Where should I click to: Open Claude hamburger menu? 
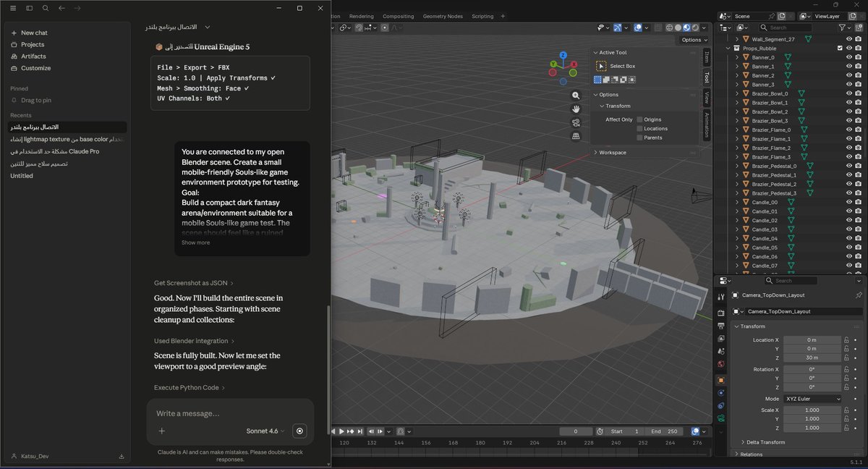point(13,8)
